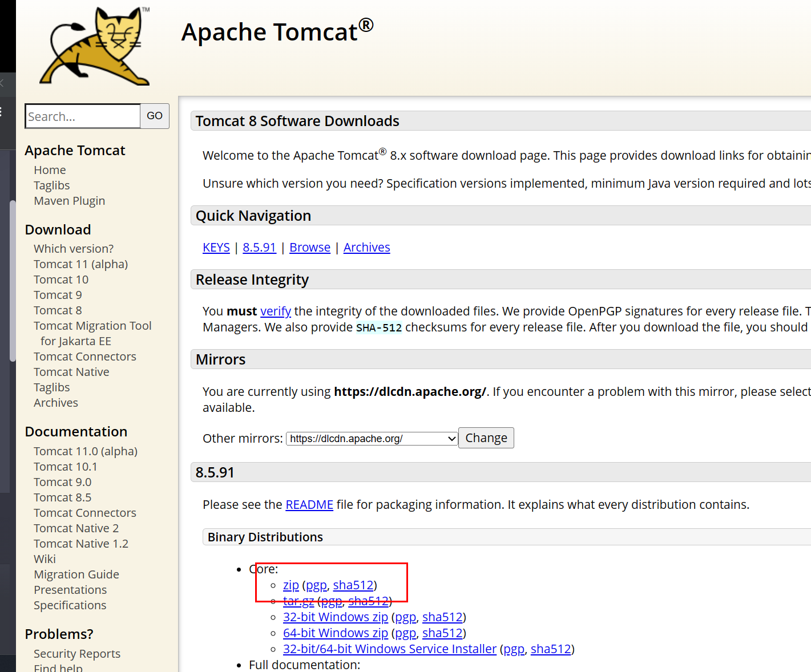Open the Home sidebar link
Image resolution: width=811 pixels, height=672 pixels.
(x=50, y=170)
